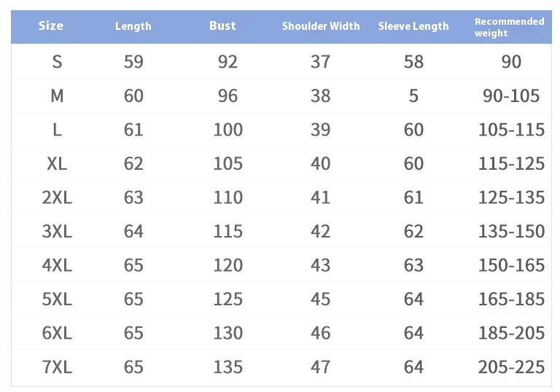
Task: Click the Length value 59 for S
Action: (133, 62)
